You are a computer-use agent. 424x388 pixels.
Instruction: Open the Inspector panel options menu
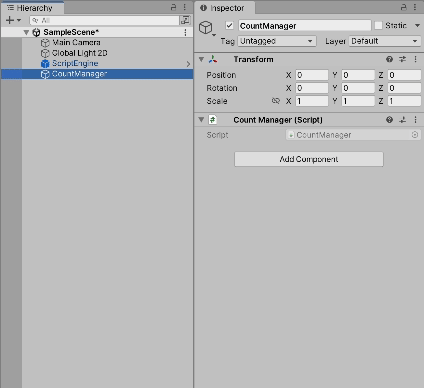415,7
